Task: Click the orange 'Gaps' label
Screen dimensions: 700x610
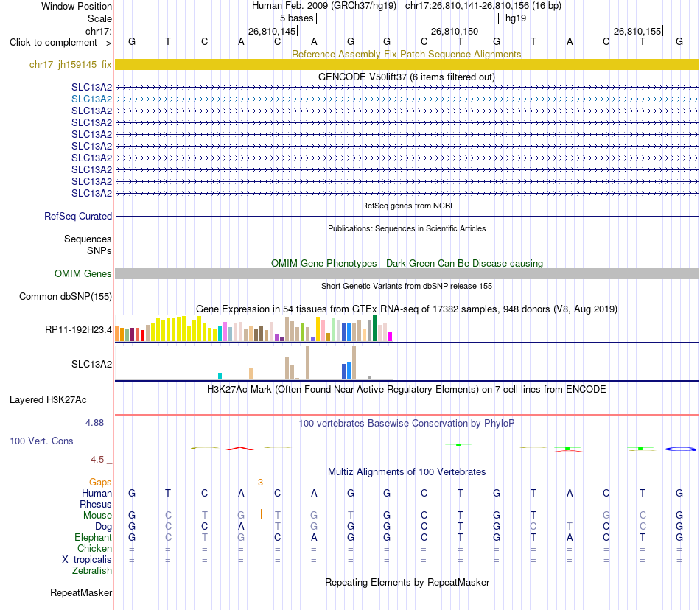Action: [100, 482]
